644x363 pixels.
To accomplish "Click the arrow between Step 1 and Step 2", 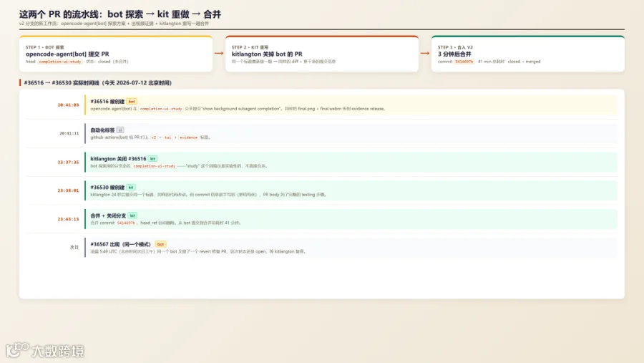I will tap(219, 54).
